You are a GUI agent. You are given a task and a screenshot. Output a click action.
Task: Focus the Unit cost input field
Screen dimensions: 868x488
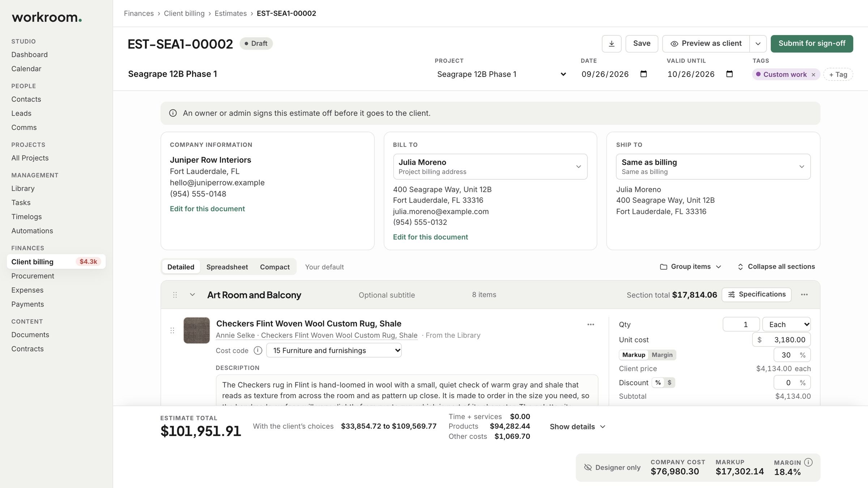click(781, 340)
